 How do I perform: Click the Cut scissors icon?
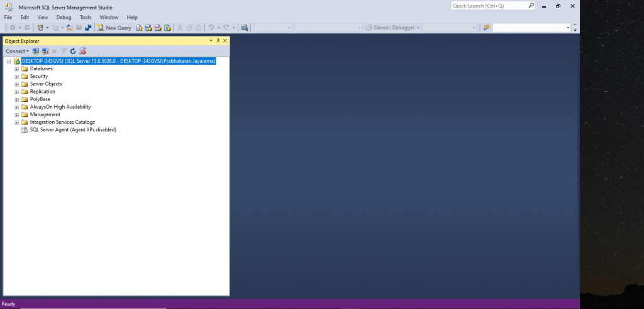(180, 28)
